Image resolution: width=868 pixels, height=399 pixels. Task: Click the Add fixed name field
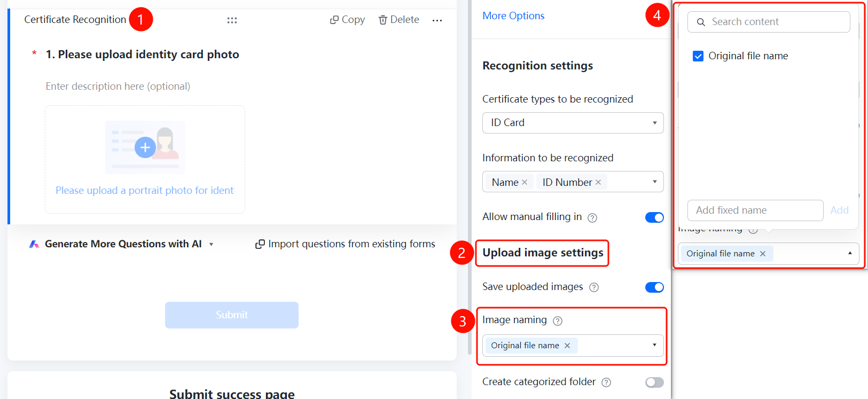[x=755, y=210]
